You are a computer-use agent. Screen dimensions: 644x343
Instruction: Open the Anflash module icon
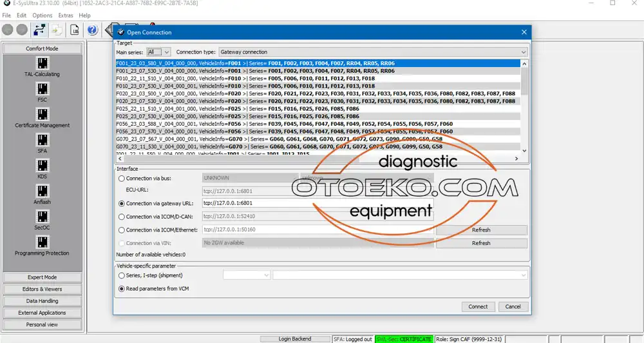pyautogui.click(x=43, y=191)
